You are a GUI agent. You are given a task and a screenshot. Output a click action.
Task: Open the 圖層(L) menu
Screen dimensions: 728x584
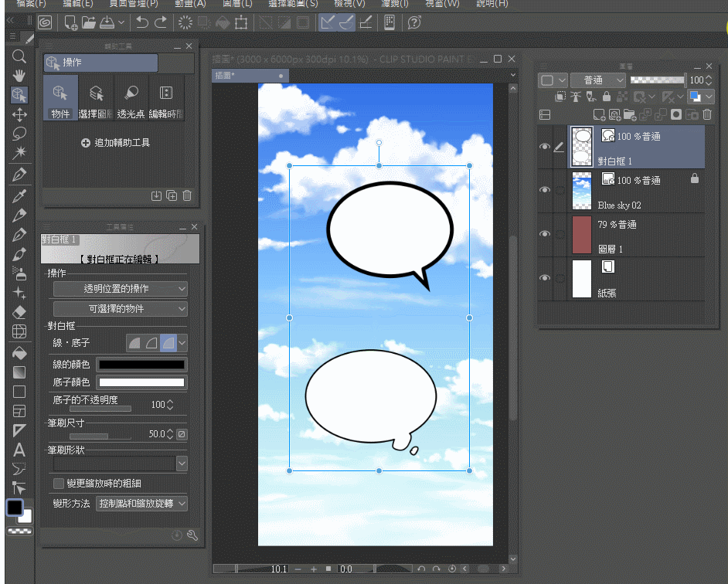tap(237, 4)
